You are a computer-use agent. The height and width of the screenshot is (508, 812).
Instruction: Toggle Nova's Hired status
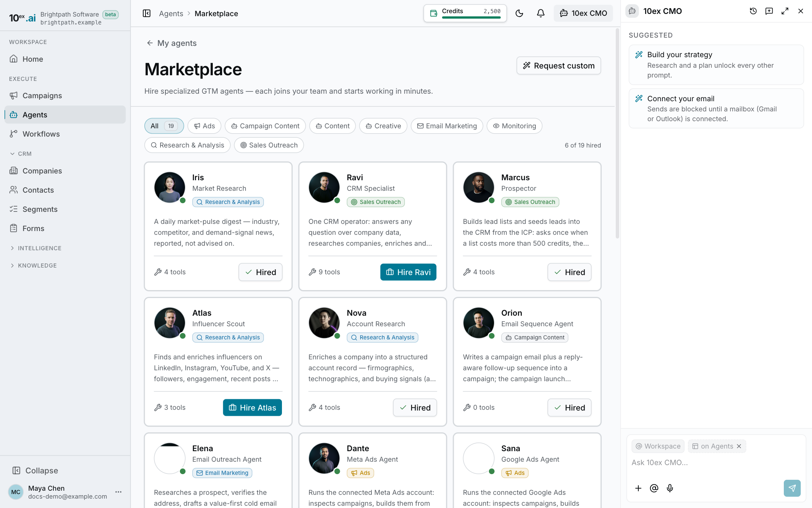(x=415, y=408)
